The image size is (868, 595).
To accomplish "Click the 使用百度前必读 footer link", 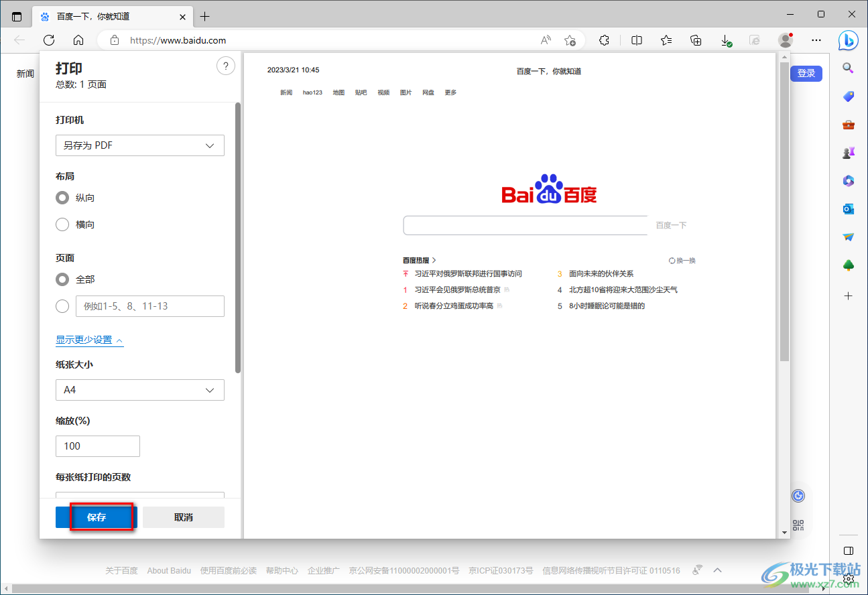I will (229, 571).
